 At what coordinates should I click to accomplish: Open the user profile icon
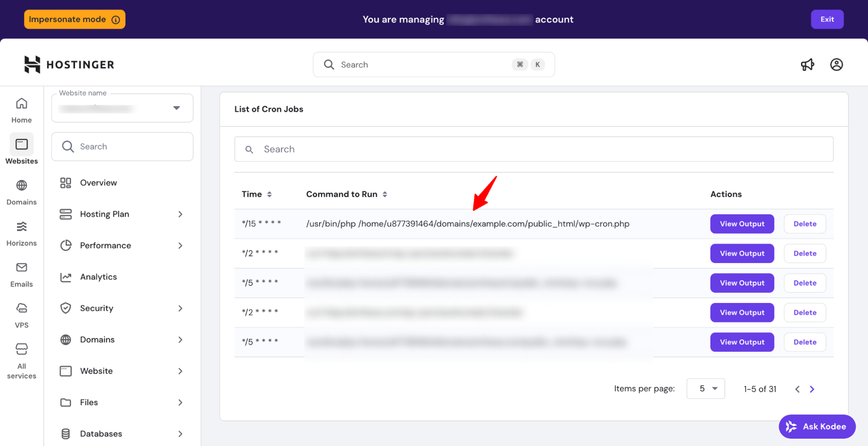[836, 65]
